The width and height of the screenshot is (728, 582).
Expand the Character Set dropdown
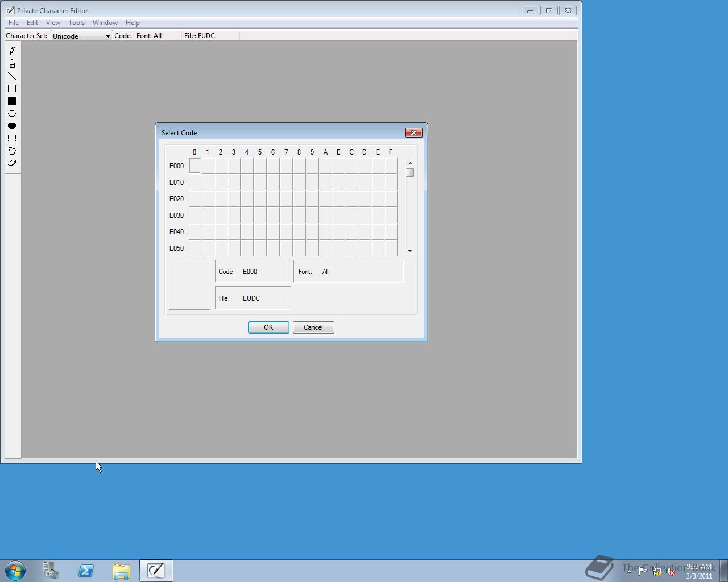coord(108,36)
